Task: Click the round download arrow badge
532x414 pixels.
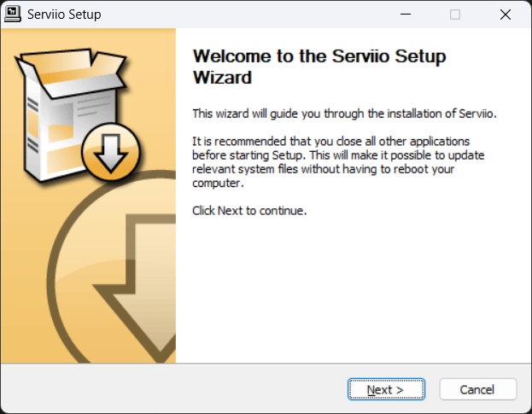Action: 111,153
